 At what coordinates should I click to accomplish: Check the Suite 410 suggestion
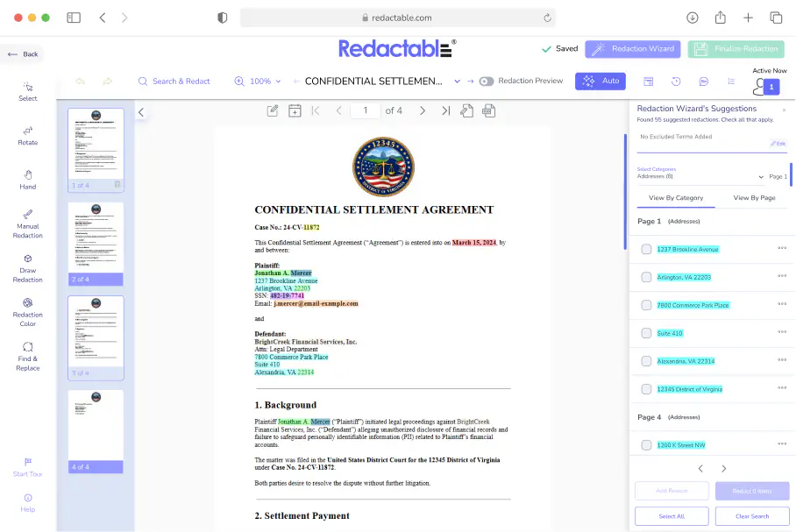click(x=646, y=333)
